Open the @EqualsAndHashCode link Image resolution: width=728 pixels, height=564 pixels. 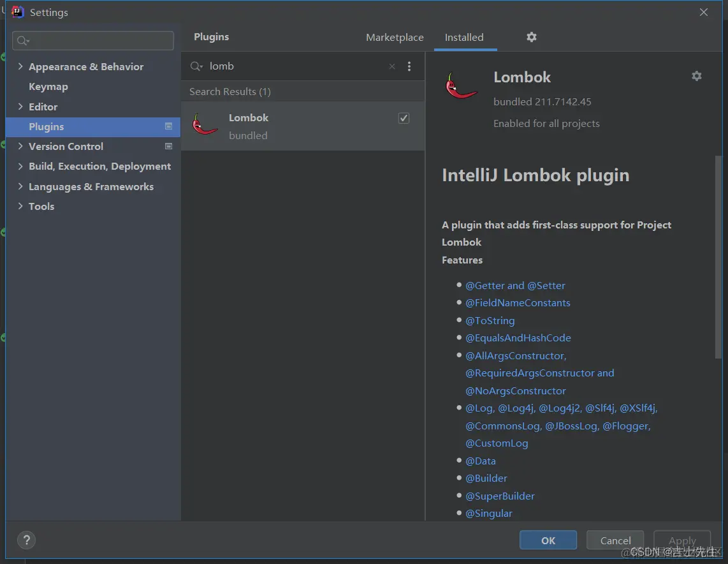tap(518, 338)
